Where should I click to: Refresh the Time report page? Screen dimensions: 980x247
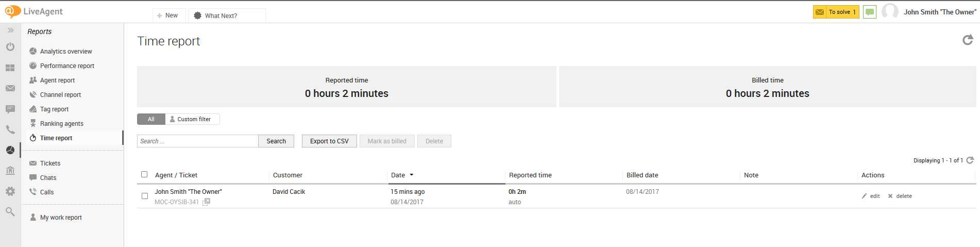coord(968,40)
